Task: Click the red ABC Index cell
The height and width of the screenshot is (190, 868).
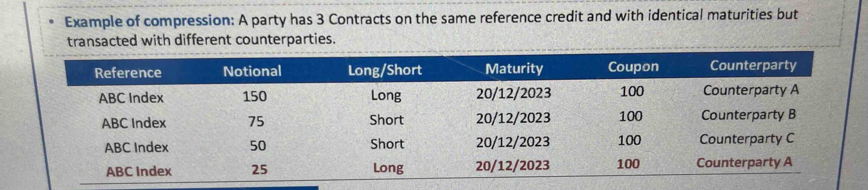Action: coord(139,171)
